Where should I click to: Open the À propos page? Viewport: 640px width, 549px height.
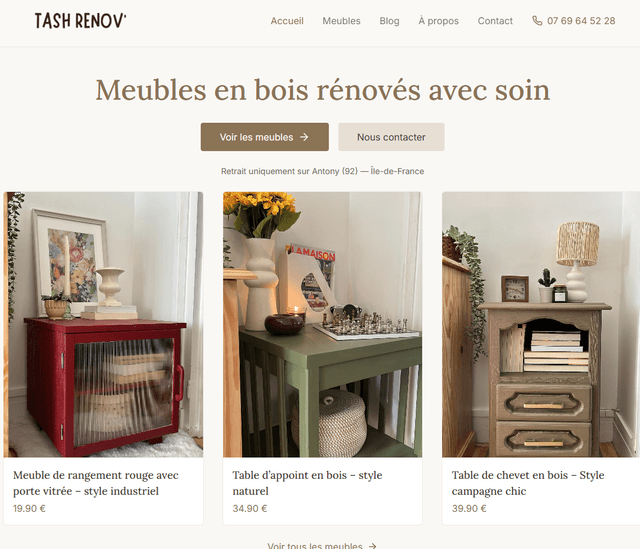(x=438, y=21)
